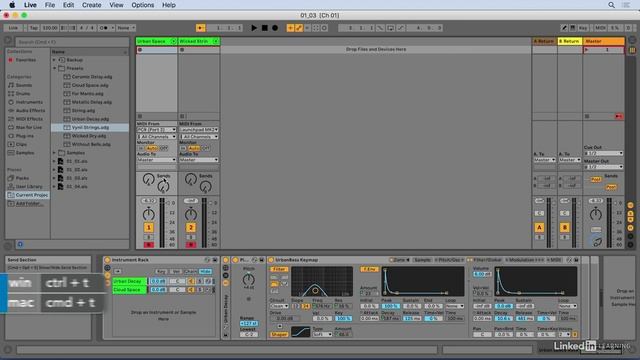Viewport: 640px width, 360px height.
Task: Arm the Arrangement Record button
Action: point(275,28)
